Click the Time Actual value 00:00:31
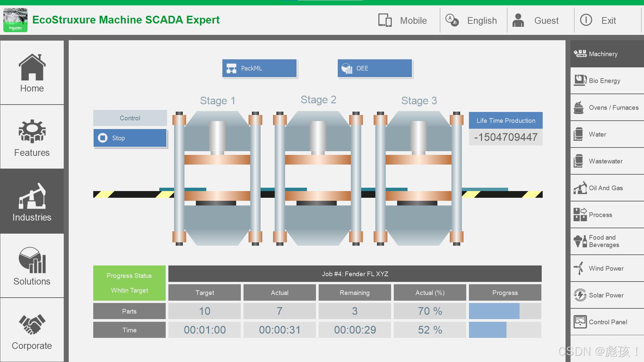 [x=280, y=330]
